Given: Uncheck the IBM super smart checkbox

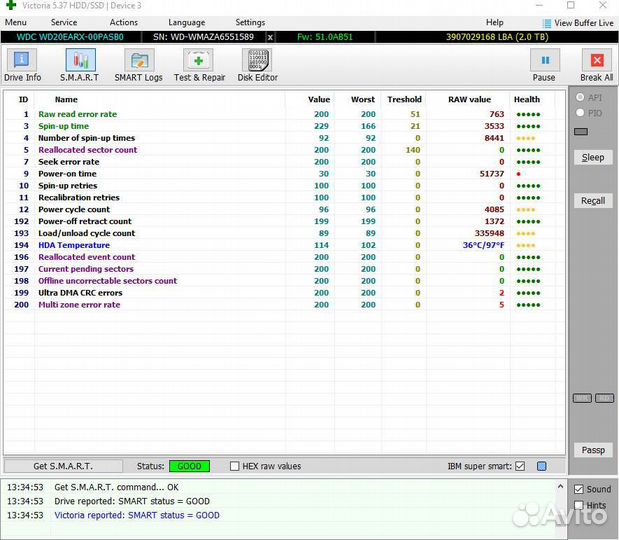Looking at the screenshot, I should tap(520, 466).
